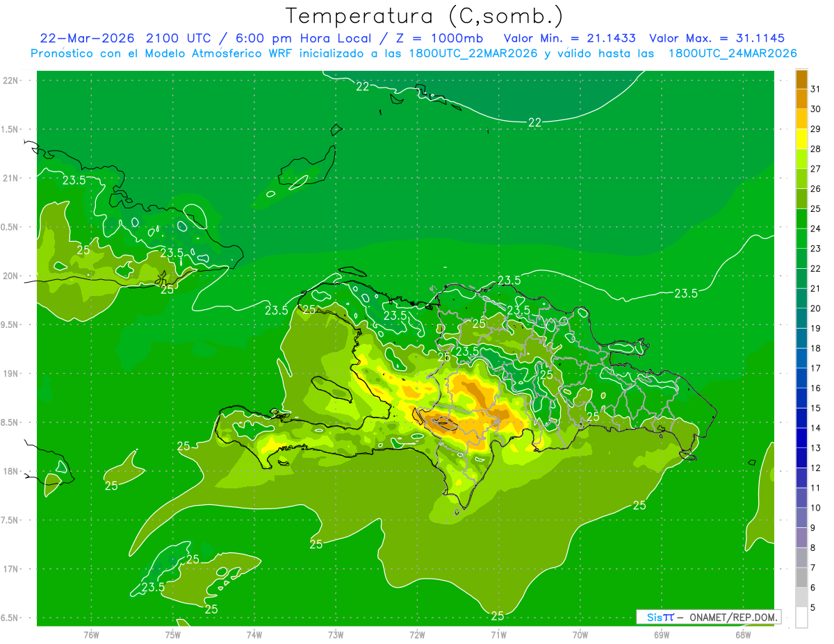The height and width of the screenshot is (644, 834).
Task: Click the teal 20 degree legend swatch
Action: 801,299
